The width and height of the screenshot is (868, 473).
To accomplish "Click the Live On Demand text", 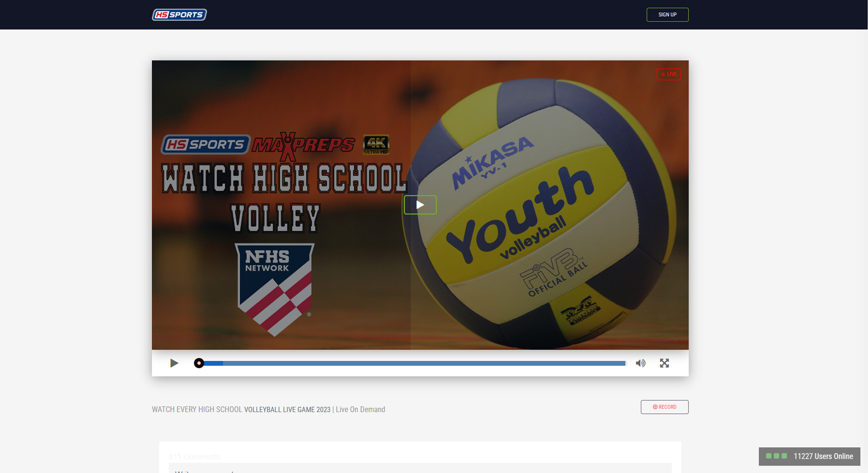I will (x=360, y=409).
